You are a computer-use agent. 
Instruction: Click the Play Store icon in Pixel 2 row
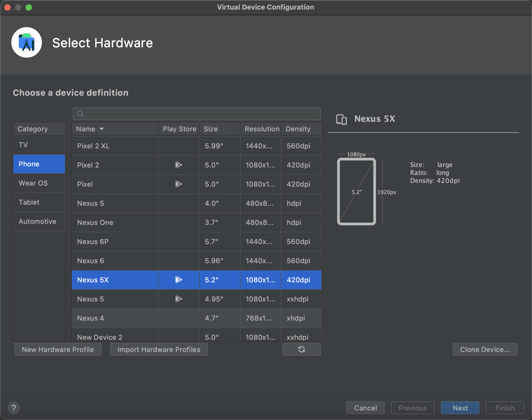click(x=179, y=165)
